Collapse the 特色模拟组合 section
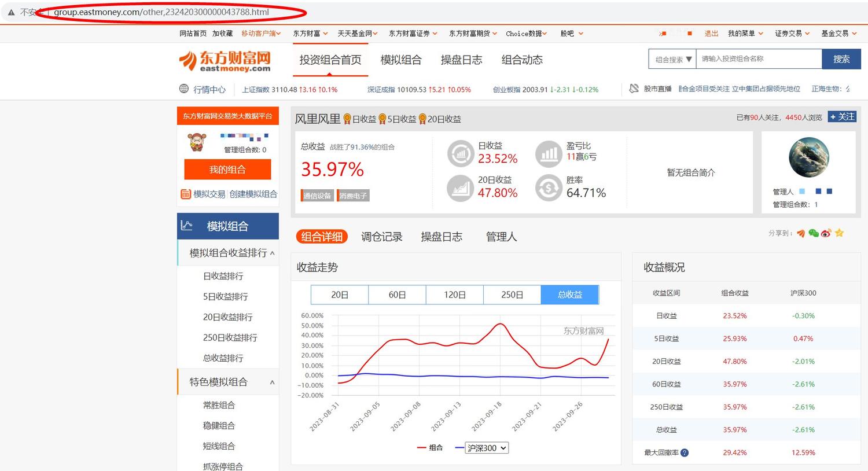868x471 pixels. click(272, 382)
